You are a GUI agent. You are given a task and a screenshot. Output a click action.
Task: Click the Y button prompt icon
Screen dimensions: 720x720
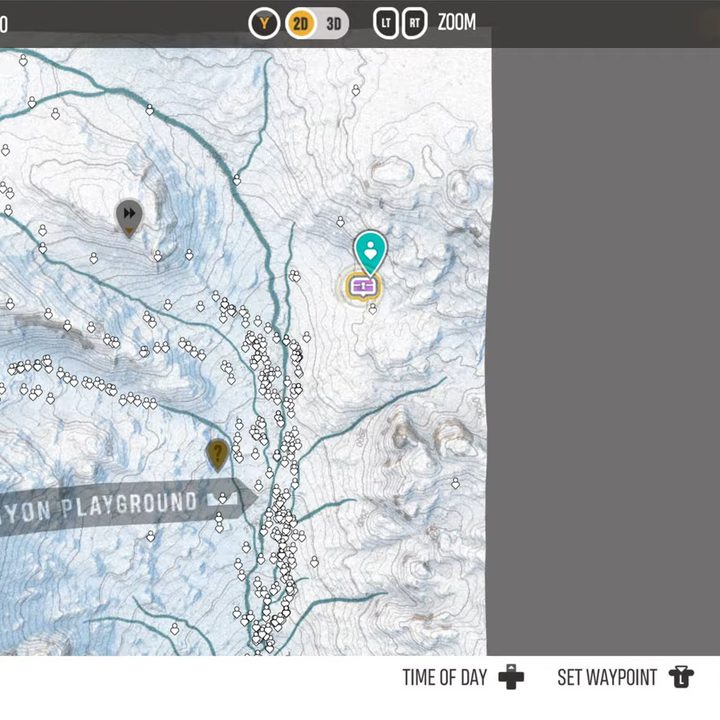click(x=264, y=23)
